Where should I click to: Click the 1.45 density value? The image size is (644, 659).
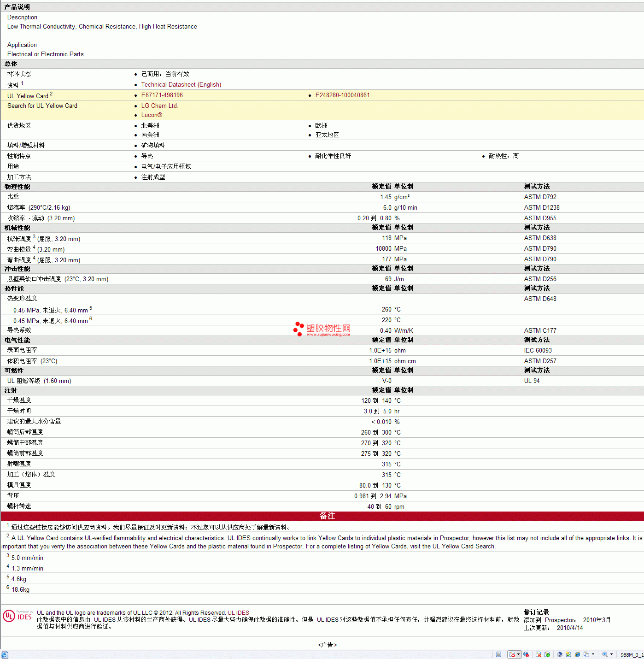(x=386, y=197)
